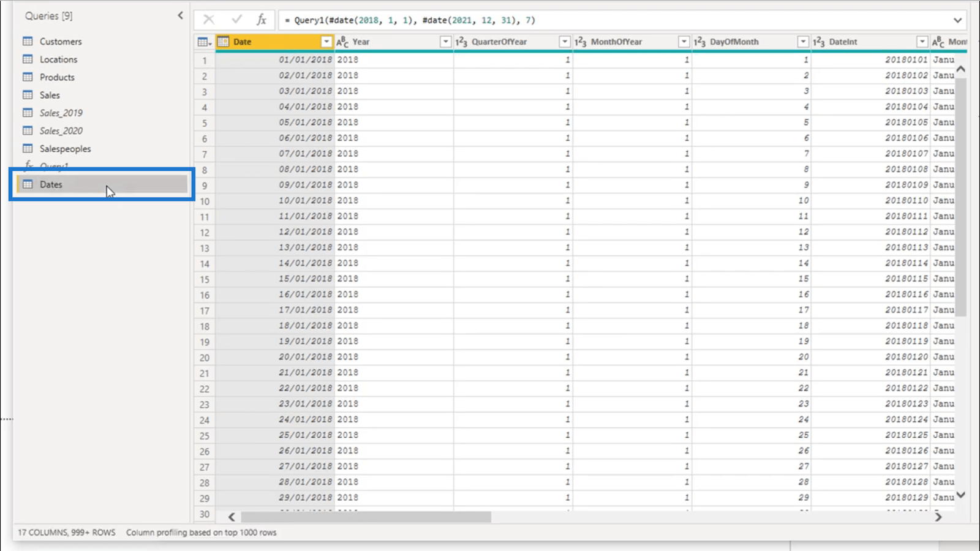Select the Year column header

pos(394,42)
